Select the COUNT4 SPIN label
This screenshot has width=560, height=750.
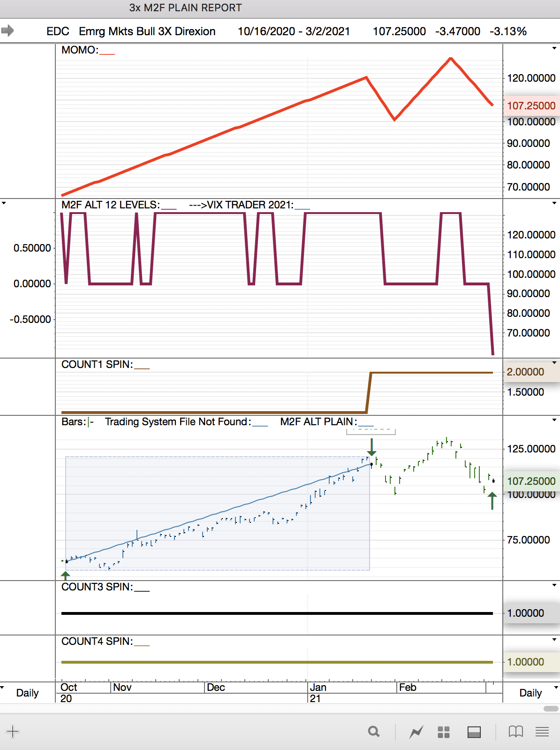point(97,641)
